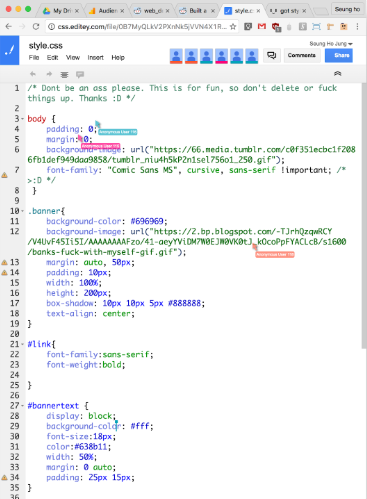Bookmark the page with the star icon

point(233,27)
